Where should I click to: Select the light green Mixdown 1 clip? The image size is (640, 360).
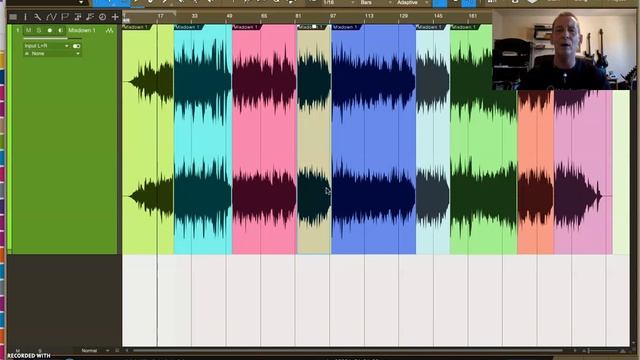pos(148,139)
